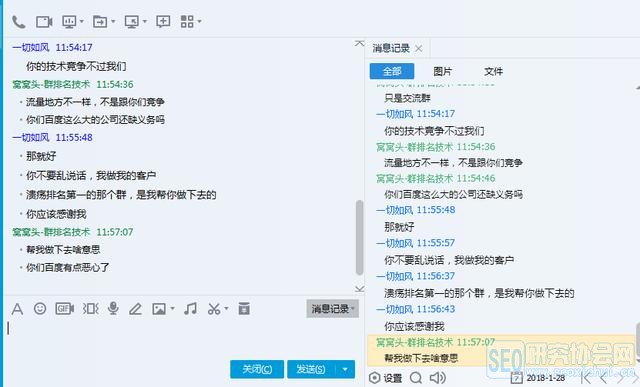Click record message 只是交流群

pyautogui.click(x=407, y=98)
